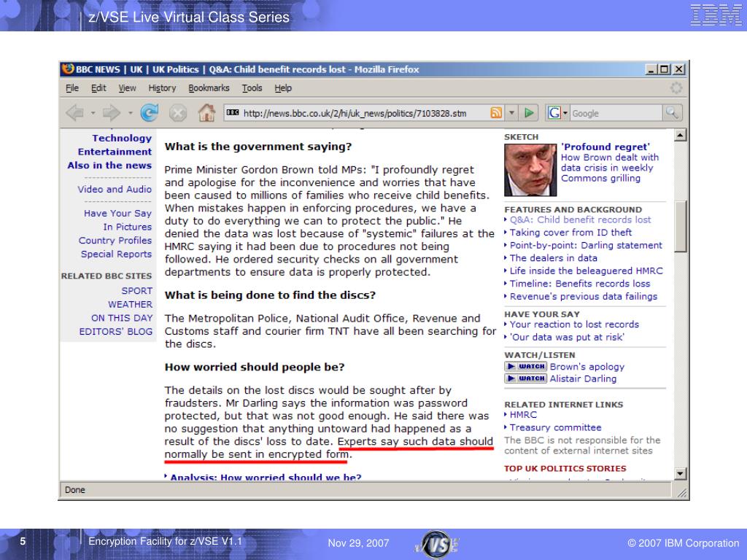The height and width of the screenshot is (560, 747).
Task: Open 'Our data was put at risk' link
Action: pyautogui.click(x=567, y=337)
